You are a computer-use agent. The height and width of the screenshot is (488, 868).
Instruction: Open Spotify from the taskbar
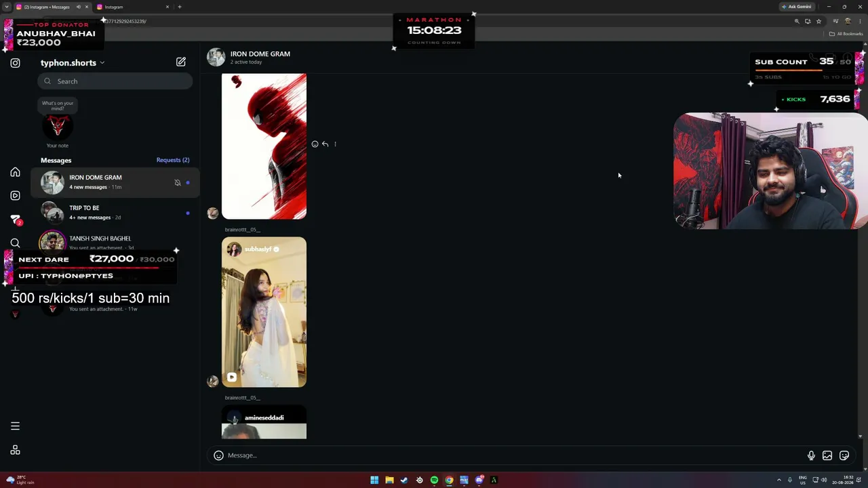pyautogui.click(x=434, y=480)
